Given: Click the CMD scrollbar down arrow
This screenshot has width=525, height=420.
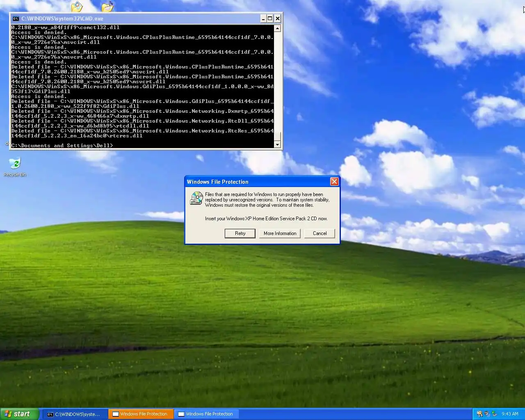Looking at the screenshot, I should (x=277, y=144).
